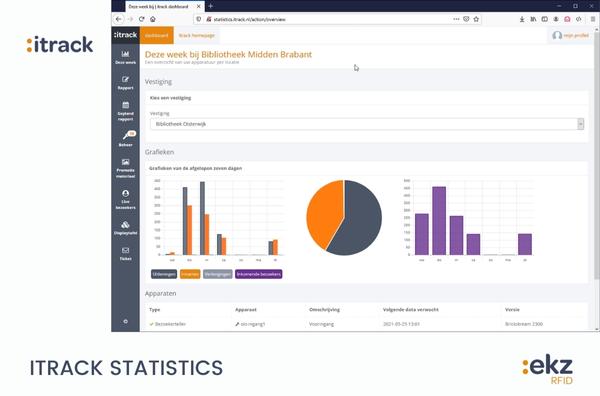The image size is (600, 396).
Task: Open the Rapport sidebar item
Action: 125,82
